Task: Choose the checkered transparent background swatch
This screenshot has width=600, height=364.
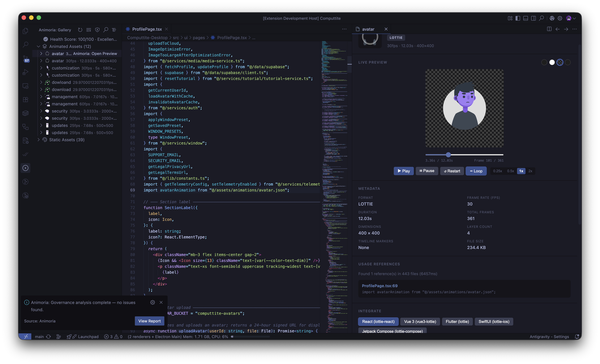Action: coord(560,62)
